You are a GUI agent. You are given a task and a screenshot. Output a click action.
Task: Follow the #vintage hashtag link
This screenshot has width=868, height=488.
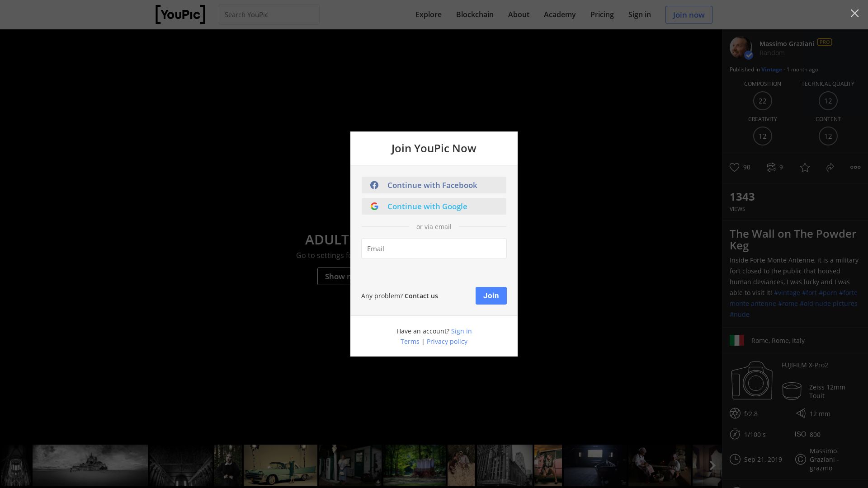coord(787,293)
